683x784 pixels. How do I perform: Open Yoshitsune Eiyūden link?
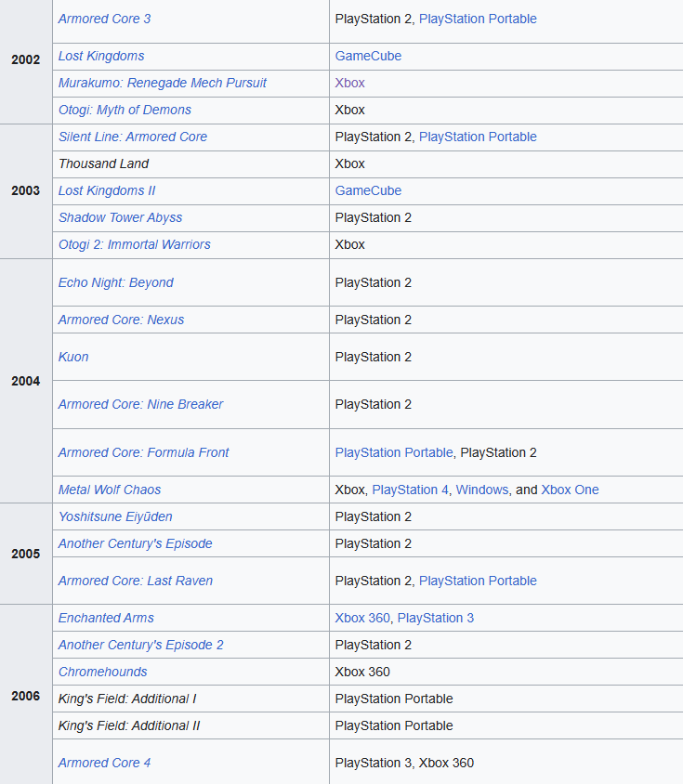(115, 517)
